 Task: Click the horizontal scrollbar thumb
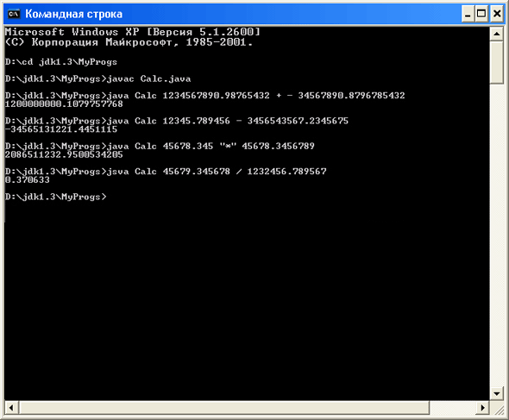[x=224, y=408]
